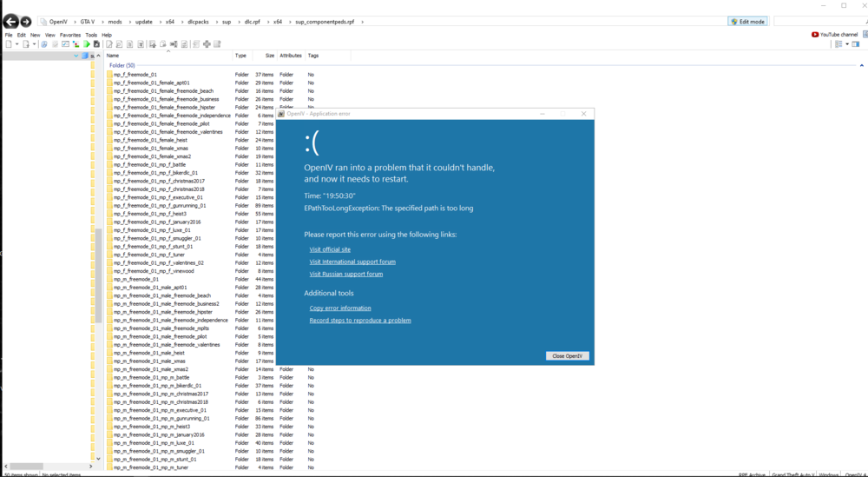
Task: Click folder icon of mp_f_freemode_01 row
Action: coord(109,74)
